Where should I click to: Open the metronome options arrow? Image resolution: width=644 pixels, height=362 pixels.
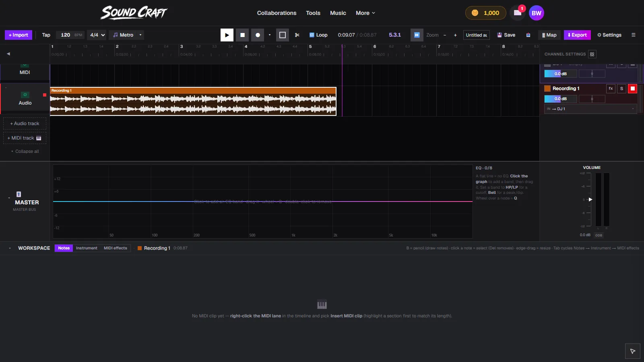(x=140, y=35)
